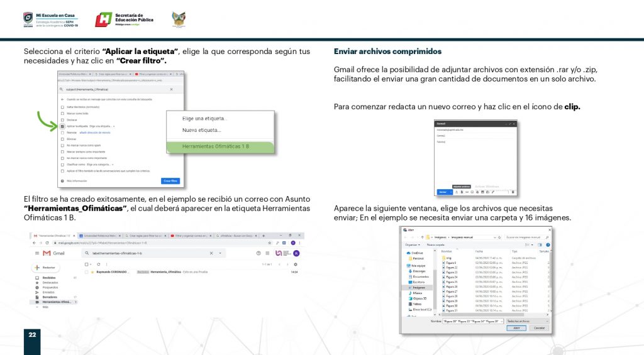Bookmark page with star icon in address bar

270,243
